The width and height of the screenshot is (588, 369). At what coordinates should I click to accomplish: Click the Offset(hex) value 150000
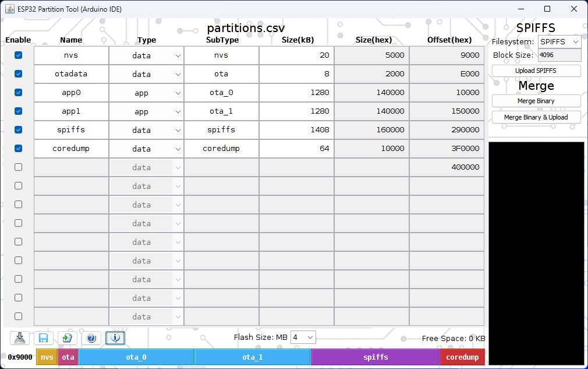pos(447,111)
